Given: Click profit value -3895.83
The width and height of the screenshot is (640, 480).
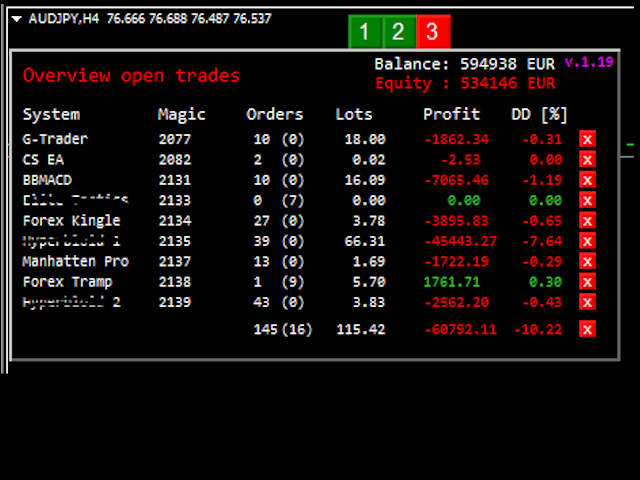Looking at the screenshot, I should pyautogui.click(x=457, y=221).
